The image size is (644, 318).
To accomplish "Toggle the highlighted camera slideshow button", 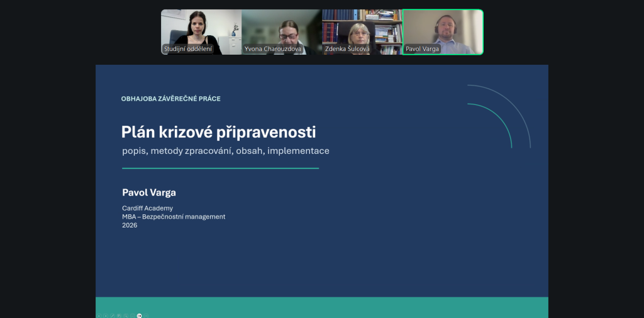I will [x=139, y=316].
